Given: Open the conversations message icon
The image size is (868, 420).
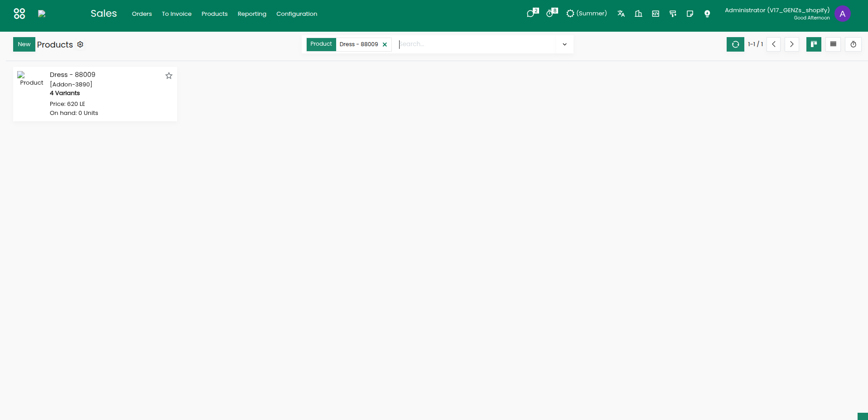Looking at the screenshot, I should click(531, 14).
